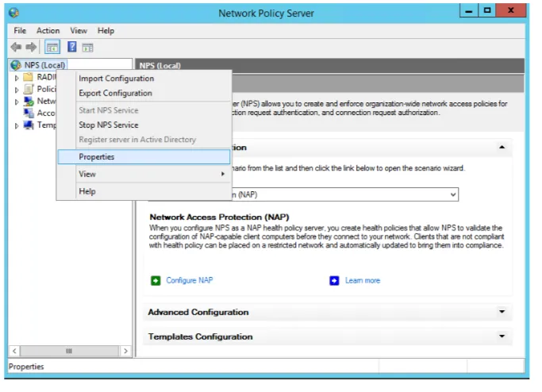This screenshot has width=542, height=392.
Task: Select the NPS (Local) tree root
Action: (44, 65)
